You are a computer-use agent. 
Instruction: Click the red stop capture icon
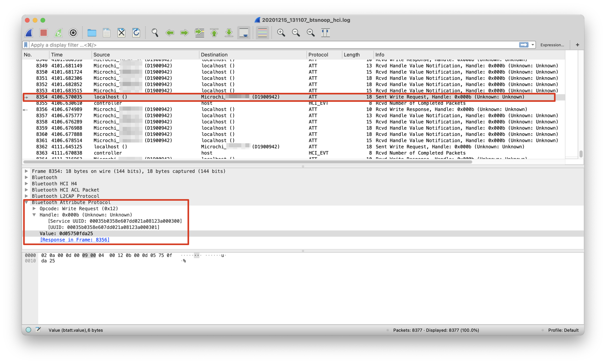[43, 33]
